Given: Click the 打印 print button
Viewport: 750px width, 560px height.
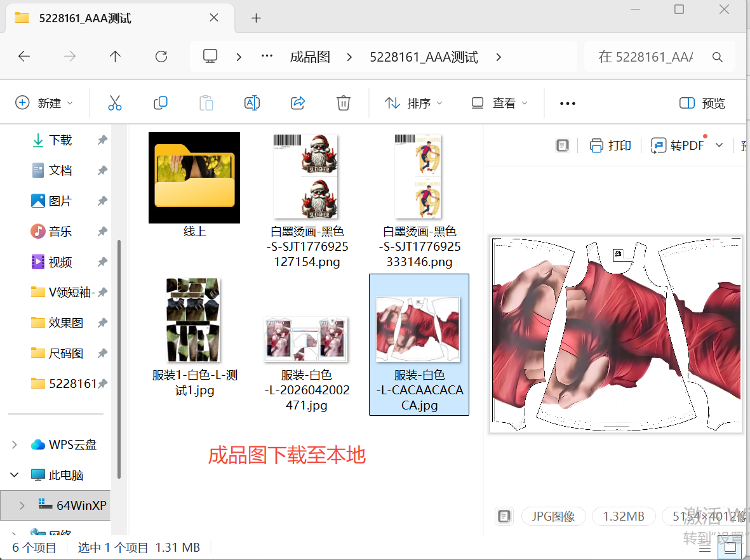Looking at the screenshot, I should point(610,145).
